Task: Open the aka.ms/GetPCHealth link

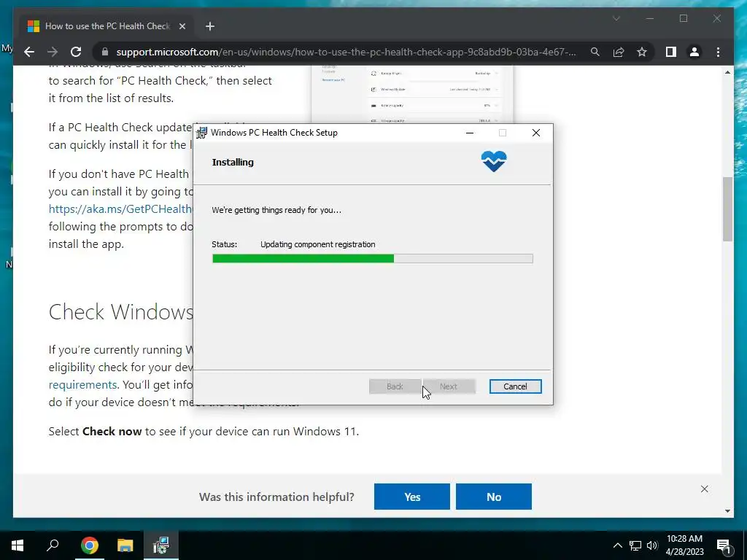Action: coord(120,209)
